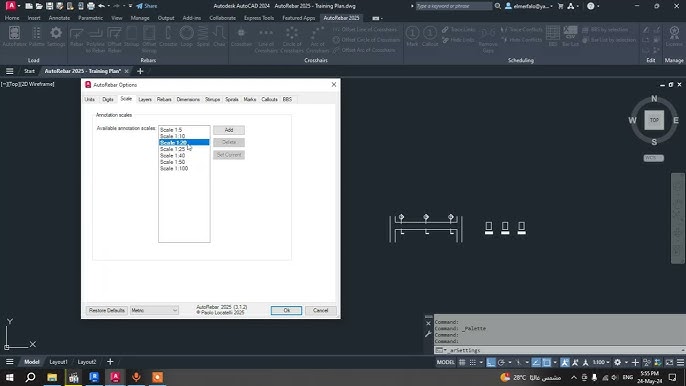Click the keyword search input field
686x386 pixels.
click(x=453, y=6)
